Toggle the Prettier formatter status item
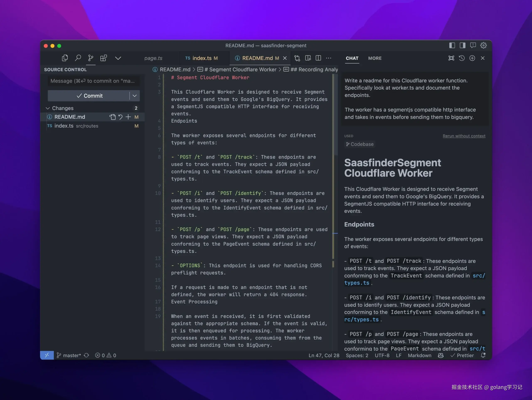This screenshot has width=532, height=400. tap(462, 355)
